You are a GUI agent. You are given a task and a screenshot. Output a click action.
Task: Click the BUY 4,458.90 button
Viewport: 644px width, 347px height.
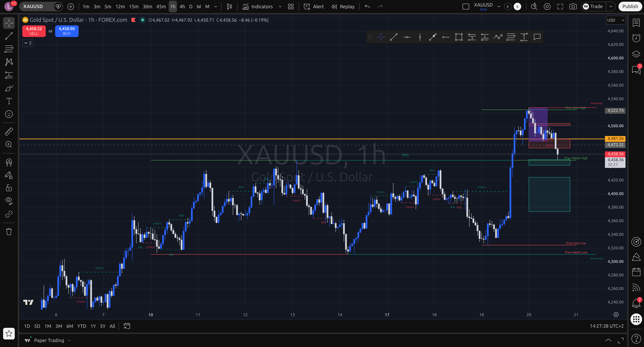[x=67, y=31]
